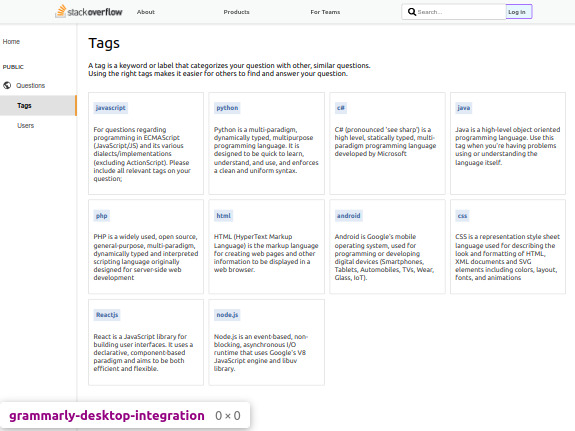Select Tags in the sidebar

pos(38,106)
